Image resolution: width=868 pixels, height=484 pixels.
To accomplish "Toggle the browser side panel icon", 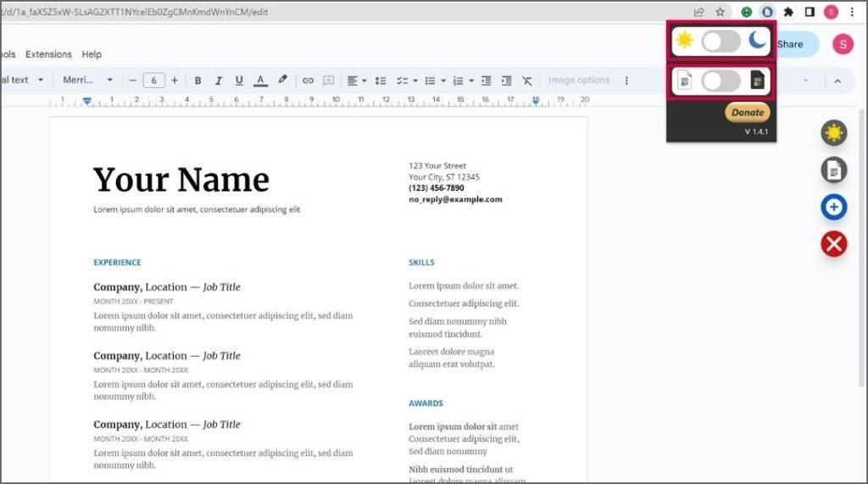I will (x=810, y=12).
